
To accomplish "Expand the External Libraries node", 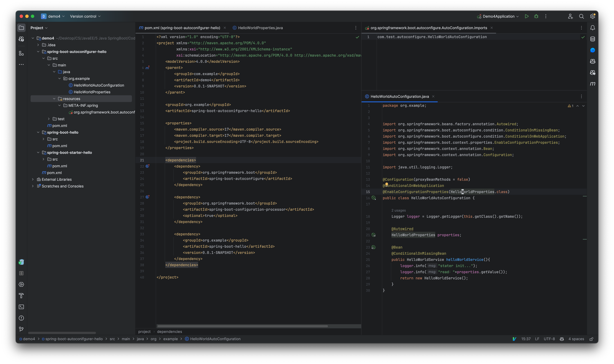I will pos(33,179).
